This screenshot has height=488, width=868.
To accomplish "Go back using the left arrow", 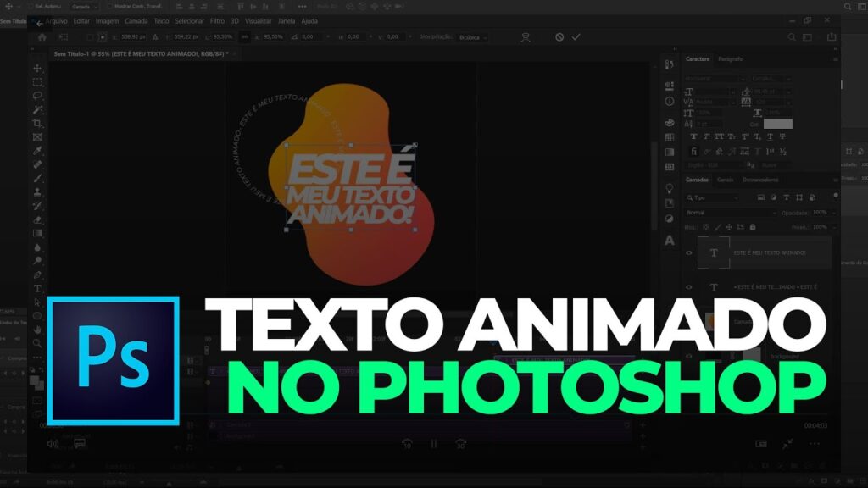I will [39, 23].
